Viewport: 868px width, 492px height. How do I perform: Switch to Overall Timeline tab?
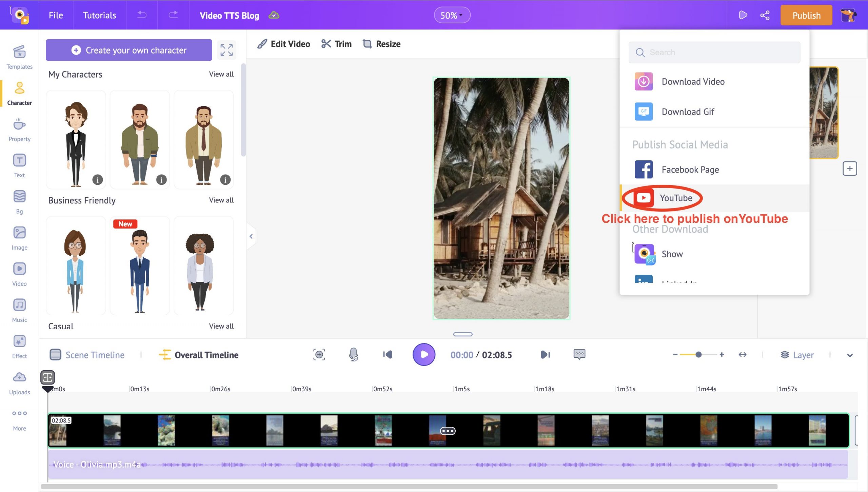click(199, 355)
